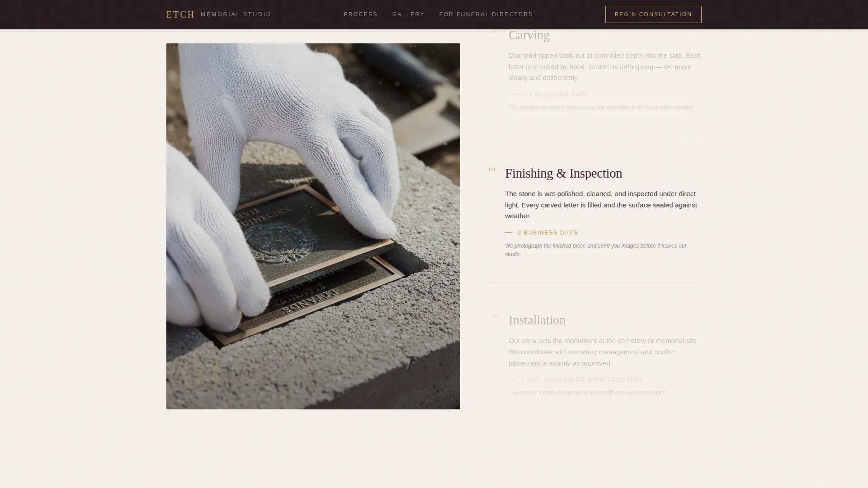
Task: Click the step number 05 marker
Action: click(x=495, y=316)
